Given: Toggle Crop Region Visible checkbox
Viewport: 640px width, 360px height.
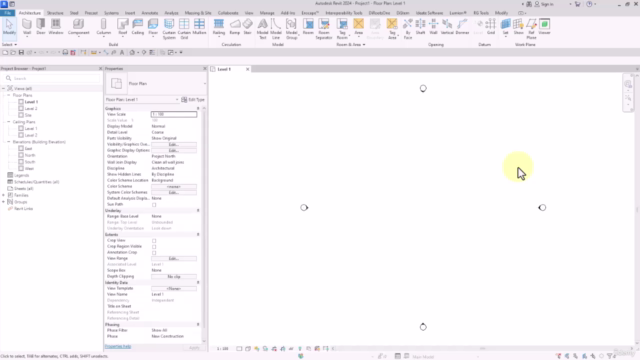Looking at the screenshot, I should tap(154, 247).
